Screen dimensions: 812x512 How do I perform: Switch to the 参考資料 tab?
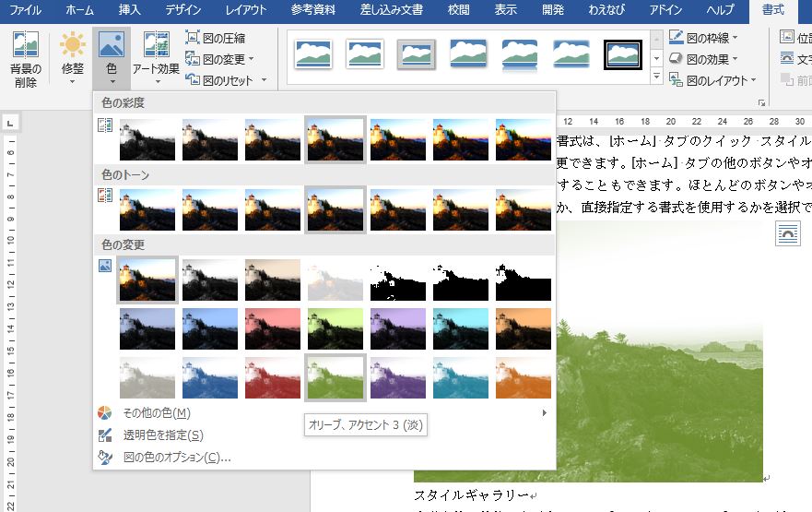pos(312,9)
